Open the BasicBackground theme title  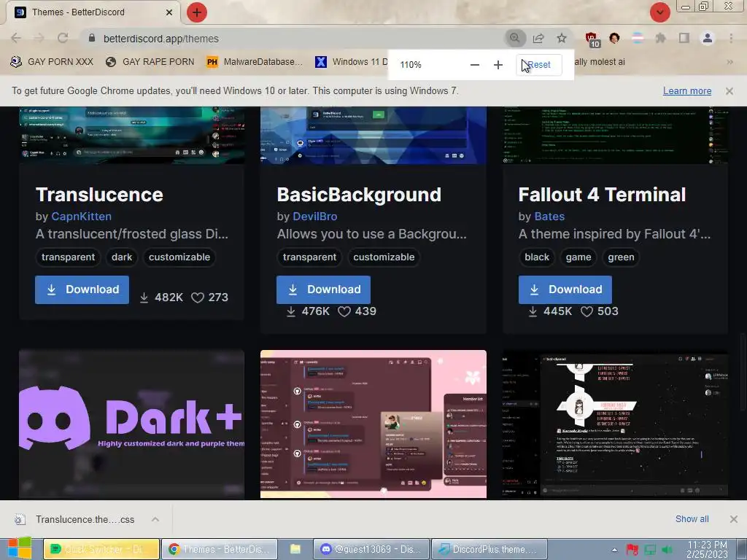click(x=359, y=195)
